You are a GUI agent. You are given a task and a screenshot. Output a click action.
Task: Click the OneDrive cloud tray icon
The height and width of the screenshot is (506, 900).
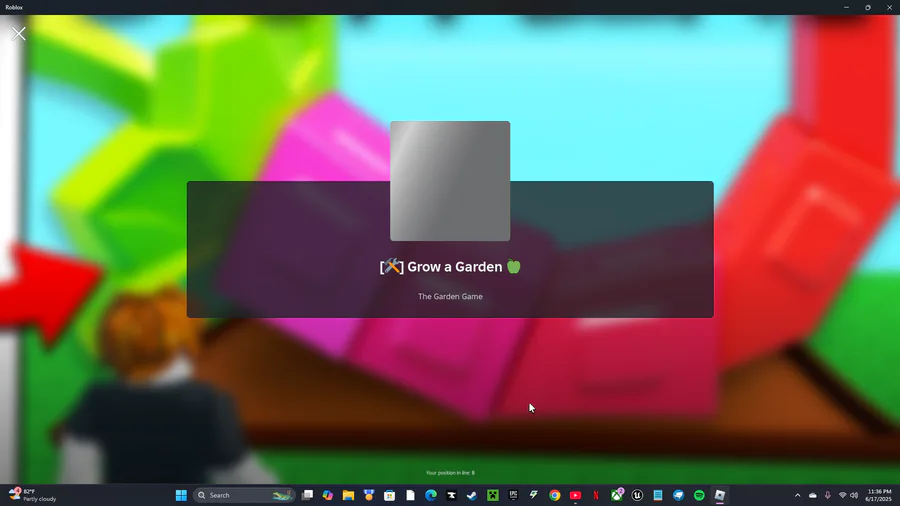(x=813, y=495)
